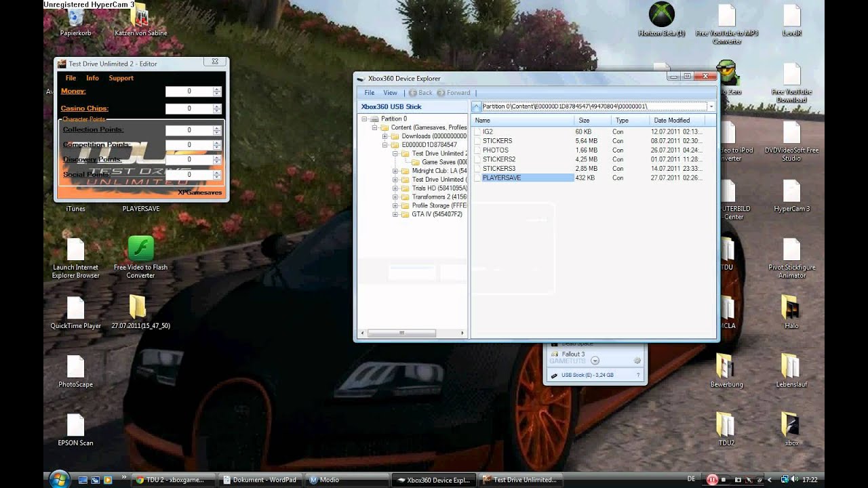The height and width of the screenshot is (488, 868).
Task: Open Katzen von Sabine folder icon
Action: tap(141, 19)
